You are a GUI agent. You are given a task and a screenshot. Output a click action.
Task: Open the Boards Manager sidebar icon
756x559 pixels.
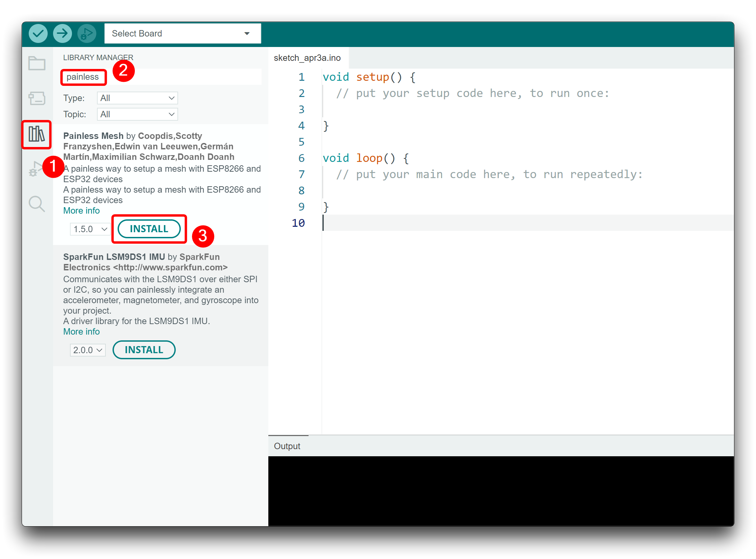click(x=37, y=98)
